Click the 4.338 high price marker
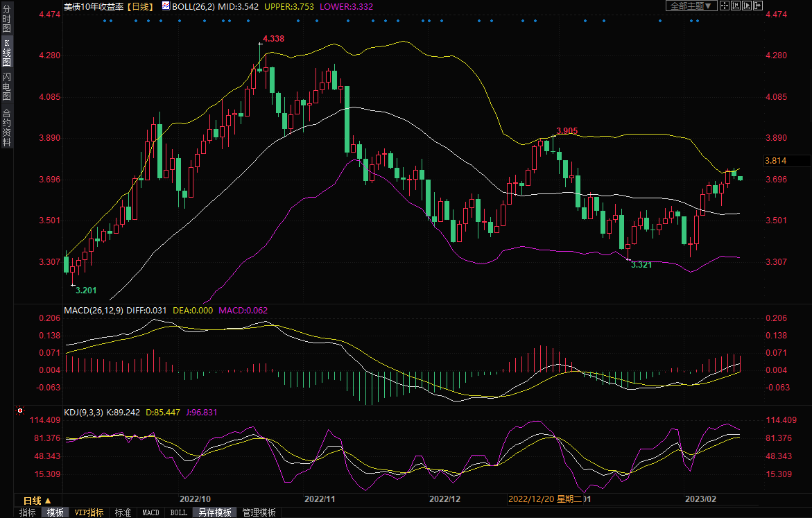Image resolution: width=812 pixels, height=518 pixels. pyautogui.click(x=273, y=38)
